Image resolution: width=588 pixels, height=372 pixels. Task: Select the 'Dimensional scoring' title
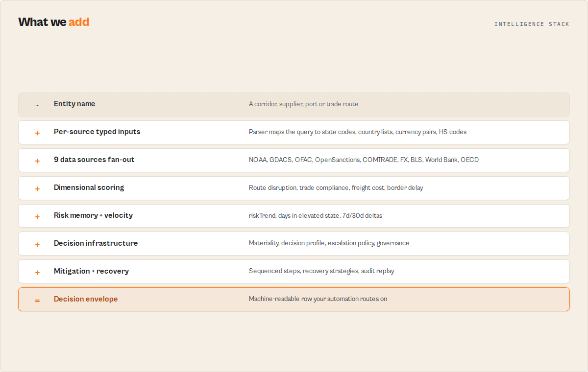[89, 187]
